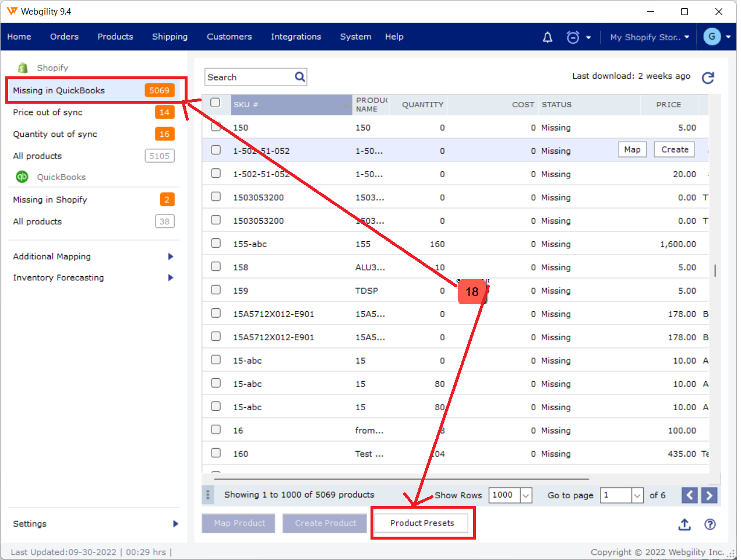The image size is (741, 560).
Task: Click the Map Product button
Action: click(x=239, y=523)
